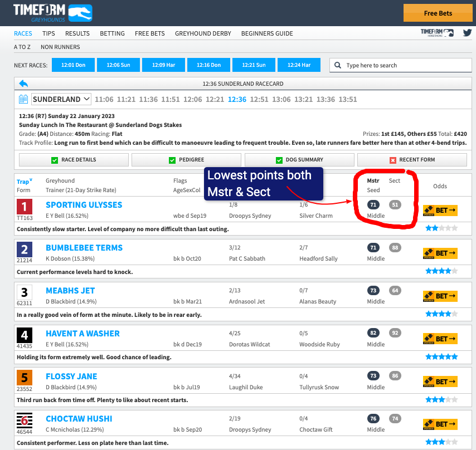
Task: Toggle the Pedigree checkbox
Action: 172,160
